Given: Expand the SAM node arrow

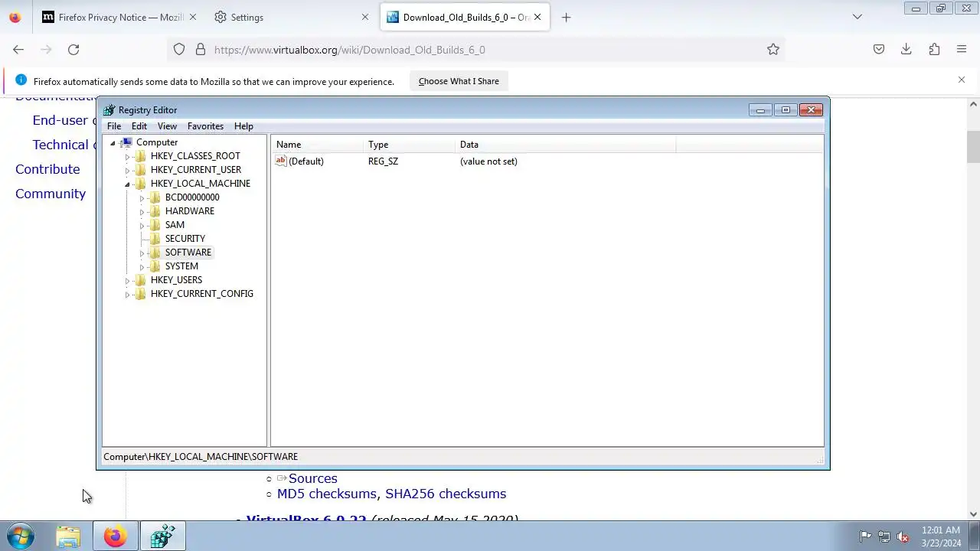Looking at the screenshot, I should (x=142, y=226).
